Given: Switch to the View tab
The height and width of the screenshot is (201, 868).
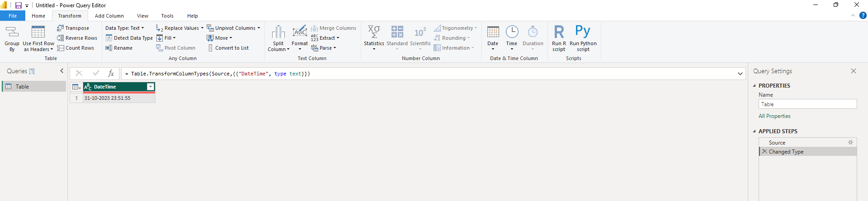Looking at the screenshot, I should [143, 16].
